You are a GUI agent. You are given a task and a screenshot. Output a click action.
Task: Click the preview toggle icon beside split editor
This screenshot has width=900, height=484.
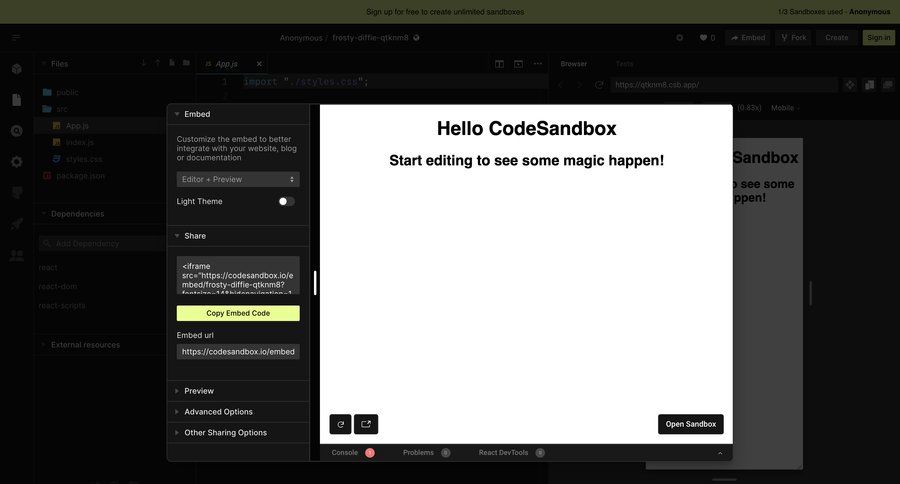pyautogui.click(x=518, y=64)
